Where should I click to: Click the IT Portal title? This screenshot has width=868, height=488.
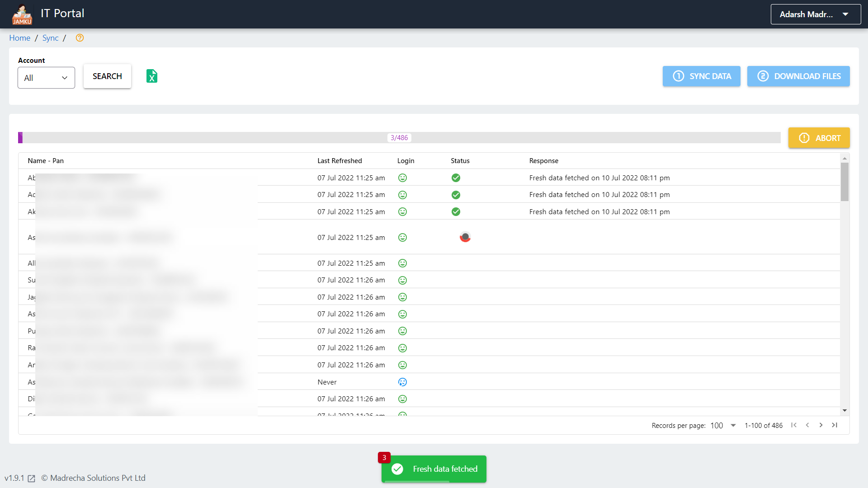[62, 14]
